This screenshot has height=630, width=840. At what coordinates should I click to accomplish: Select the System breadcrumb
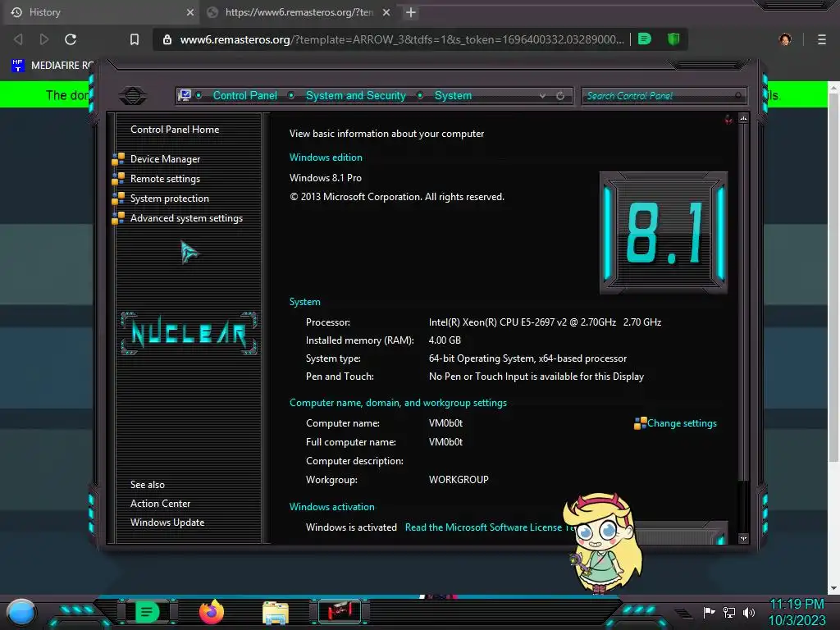[453, 95]
